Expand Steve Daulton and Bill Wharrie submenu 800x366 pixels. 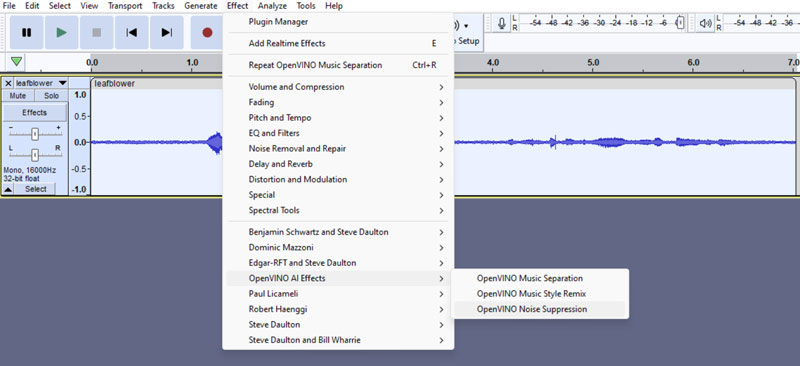click(x=338, y=340)
